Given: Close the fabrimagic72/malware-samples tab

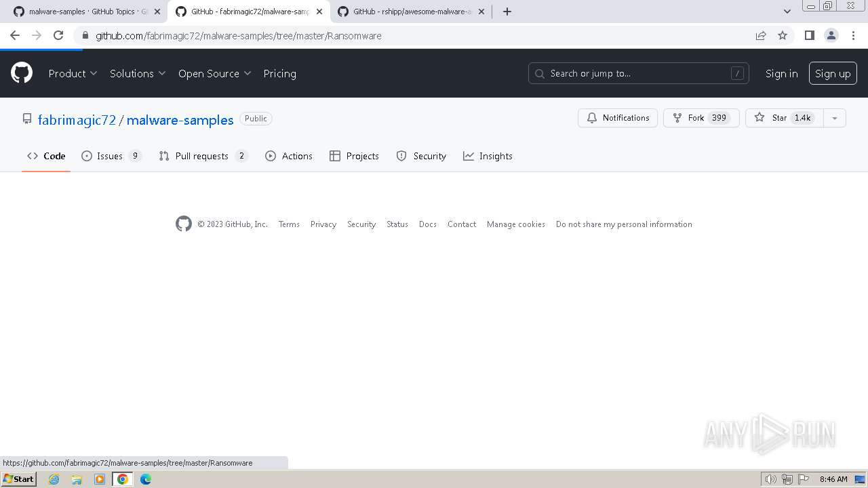Looking at the screenshot, I should (319, 12).
